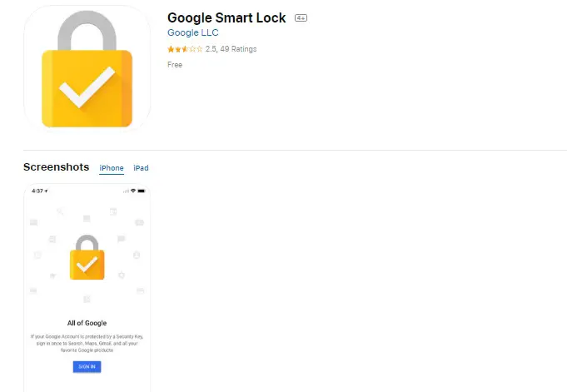Switch to the iPhone screenshots tab
This screenshot has width=567, height=392.
112,168
